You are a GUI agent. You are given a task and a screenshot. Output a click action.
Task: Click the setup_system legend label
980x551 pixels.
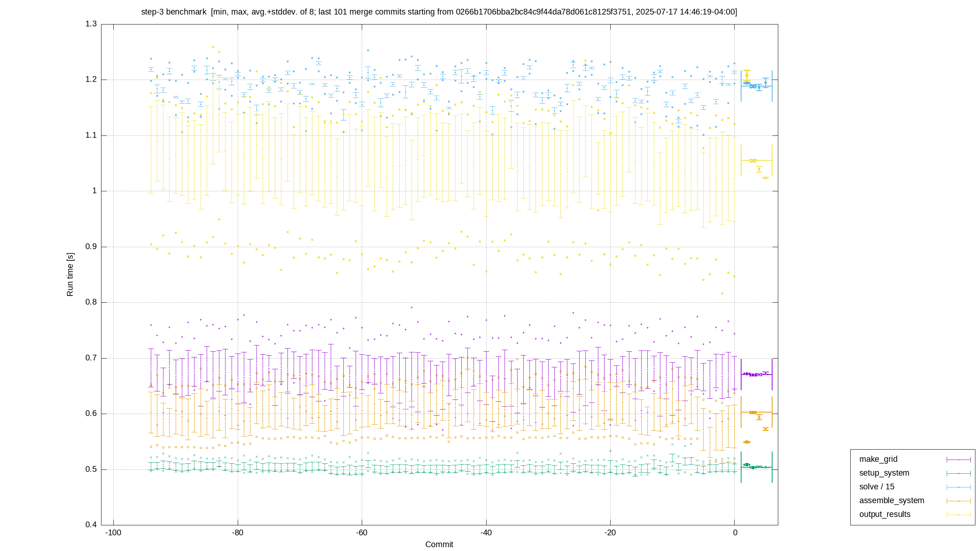click(x=884, y=473)
